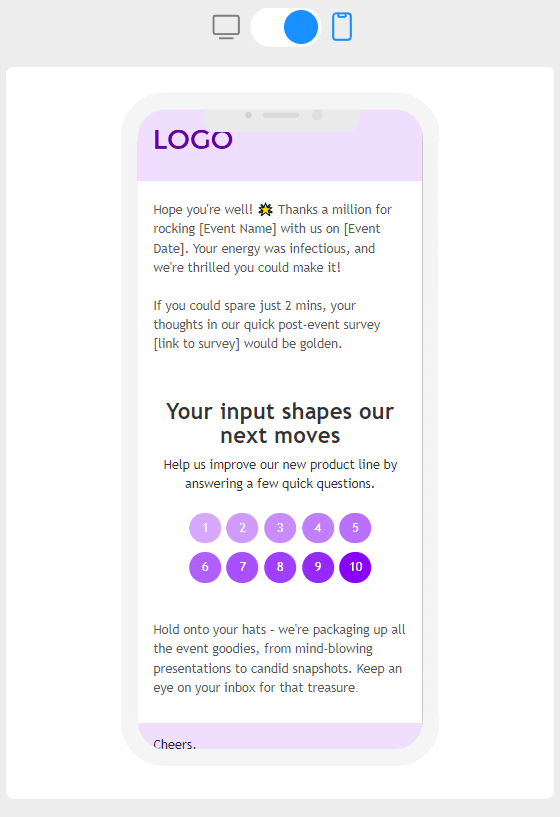This screenshot has height=817, width=560.
Task: Click the "Your input shapes our next moves" heading
Action: [280, 423]
